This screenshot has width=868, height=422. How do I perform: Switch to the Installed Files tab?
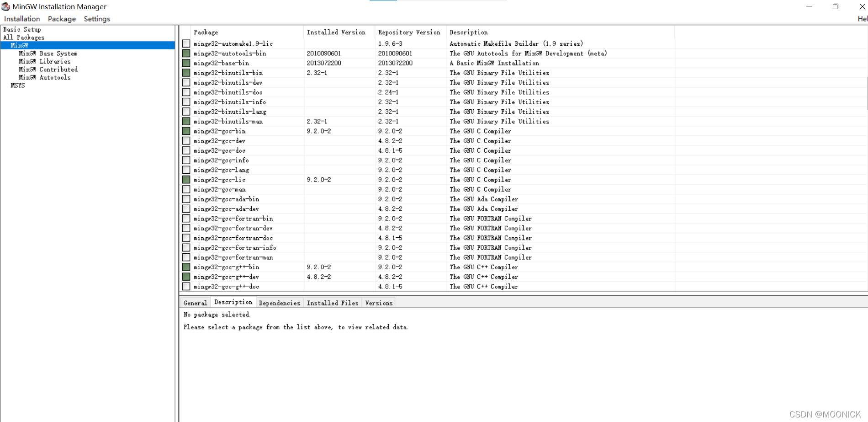[x=333, y=303]
